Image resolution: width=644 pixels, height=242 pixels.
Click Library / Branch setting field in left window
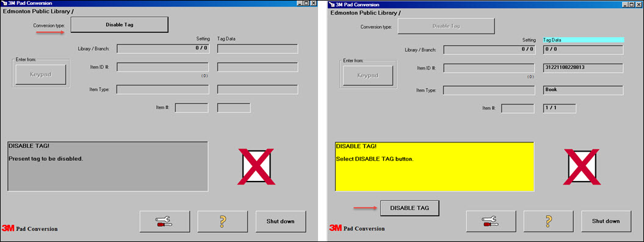pos(162,49)
